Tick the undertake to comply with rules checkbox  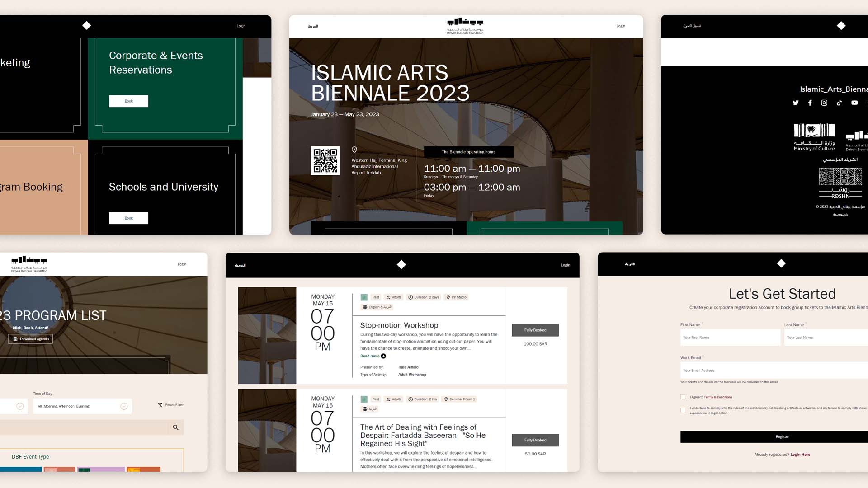click(x=683, y=410)
